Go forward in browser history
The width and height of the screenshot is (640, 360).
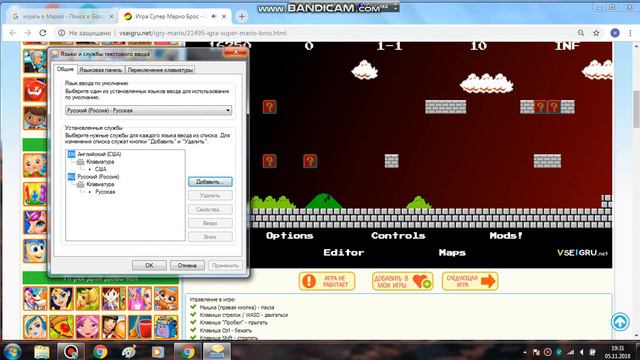[x=28, y=33]
